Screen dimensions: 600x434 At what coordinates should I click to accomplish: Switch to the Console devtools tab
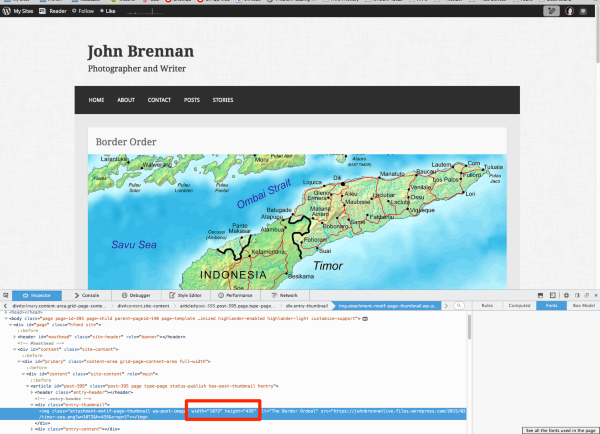pos(87,295)
